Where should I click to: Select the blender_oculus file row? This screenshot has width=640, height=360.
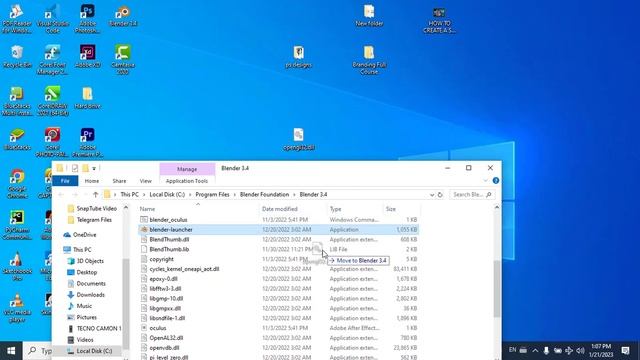pos(279,220)
